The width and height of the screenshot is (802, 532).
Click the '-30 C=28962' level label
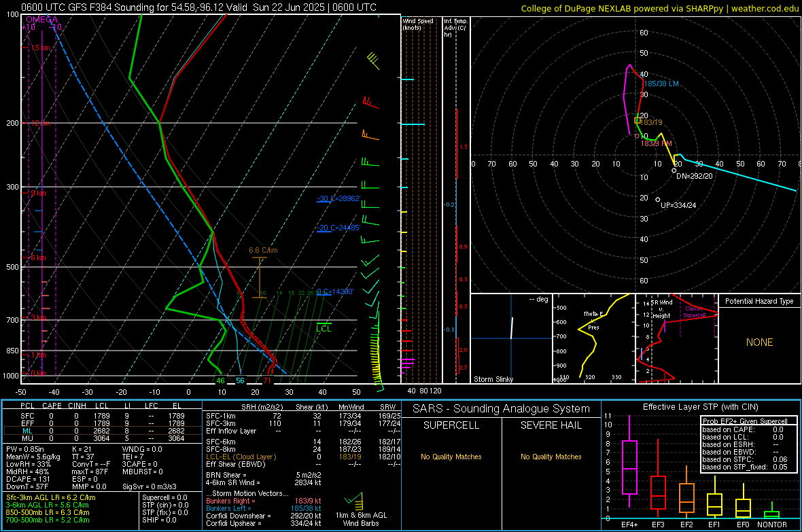(x=338, y=198)
